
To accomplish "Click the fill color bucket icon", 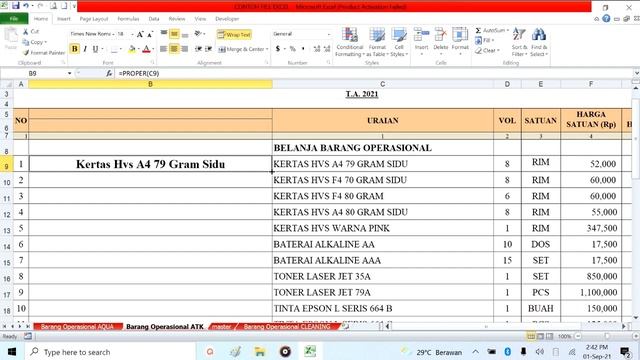I will 131,49.
